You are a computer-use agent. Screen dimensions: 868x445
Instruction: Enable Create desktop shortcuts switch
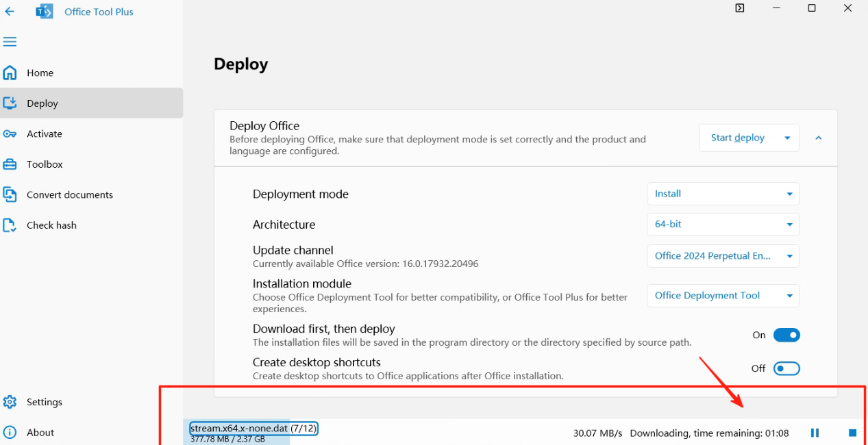(x=786, y=368)
